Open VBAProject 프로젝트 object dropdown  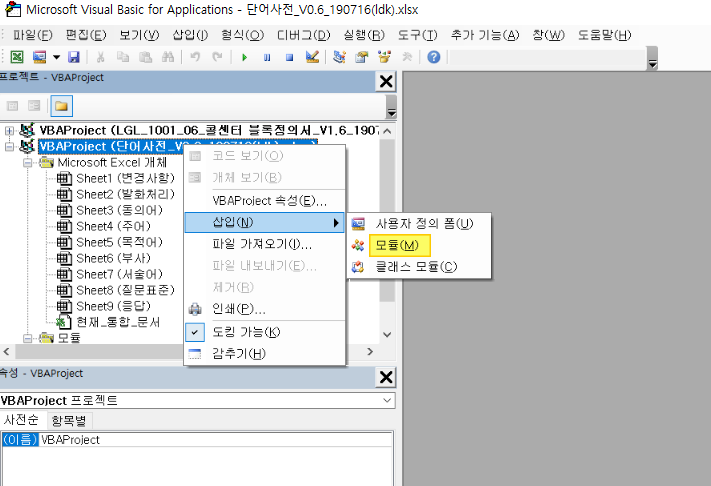pos(387,400)
